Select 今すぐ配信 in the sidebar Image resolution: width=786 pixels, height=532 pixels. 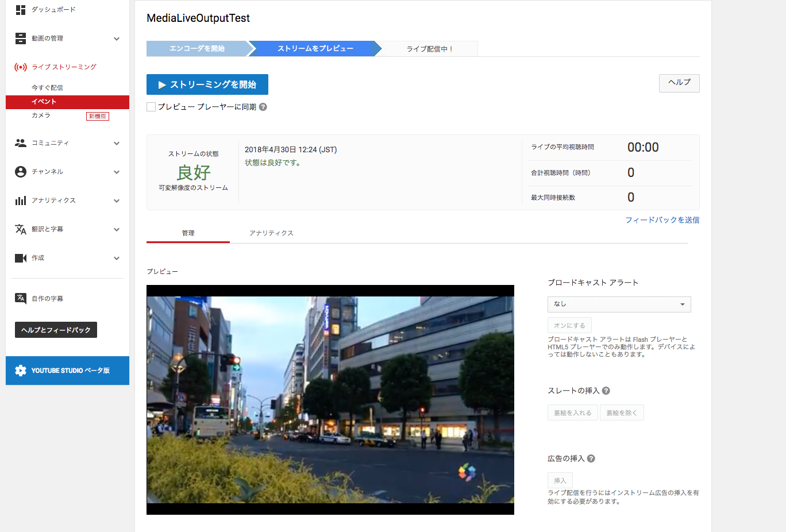pos(47,88)
